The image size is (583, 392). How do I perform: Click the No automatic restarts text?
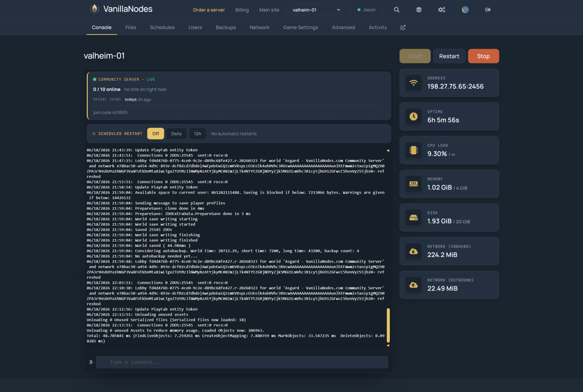pos(233,134)
